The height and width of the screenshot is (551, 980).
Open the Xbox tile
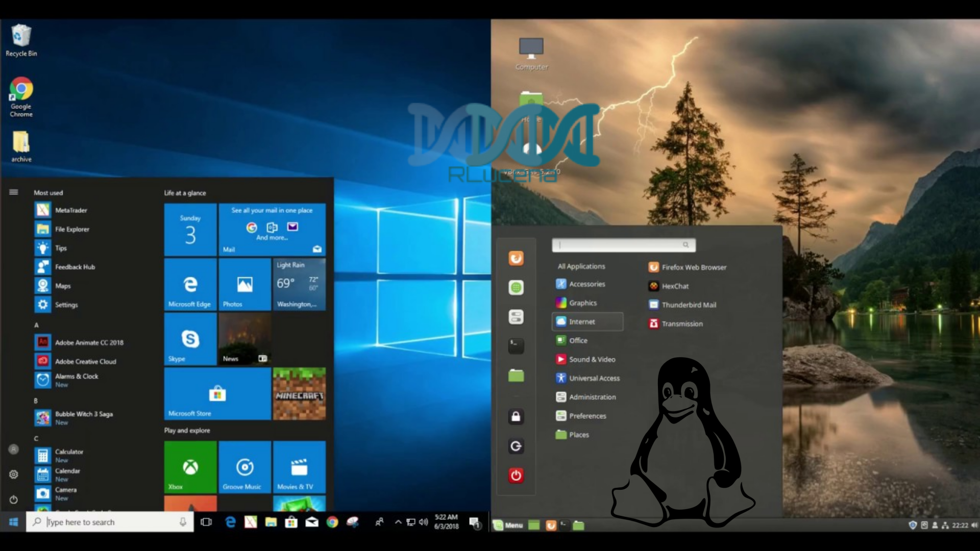pos(190,467)
